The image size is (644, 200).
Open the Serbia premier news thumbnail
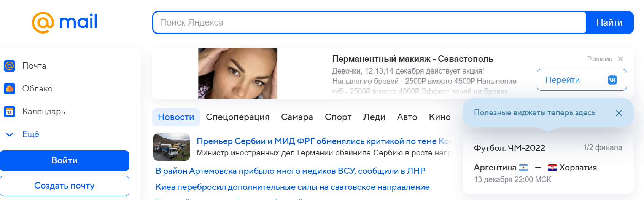172,147
